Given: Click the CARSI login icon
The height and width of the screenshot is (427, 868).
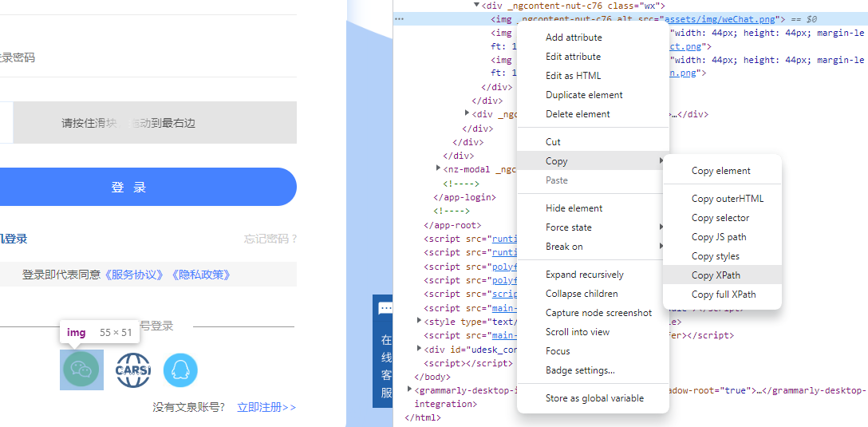Looking at the screenshot, I should click(x=133, y=370).
